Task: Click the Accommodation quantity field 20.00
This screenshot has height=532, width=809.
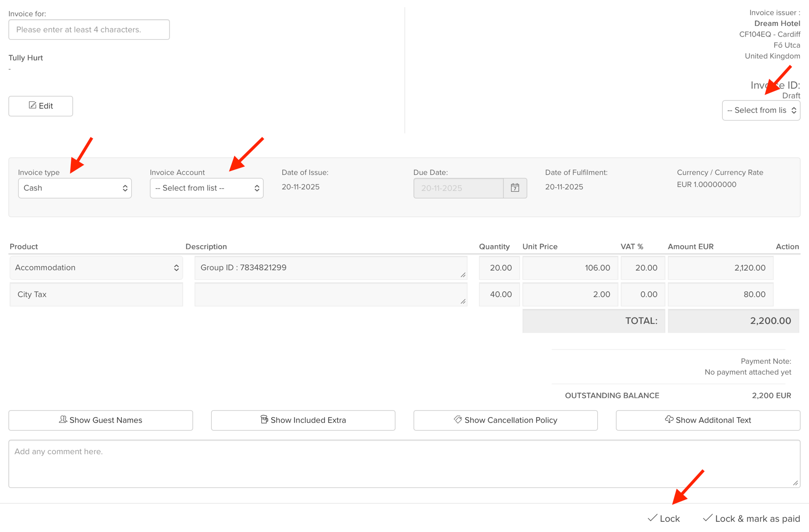Action: [499, 268]
